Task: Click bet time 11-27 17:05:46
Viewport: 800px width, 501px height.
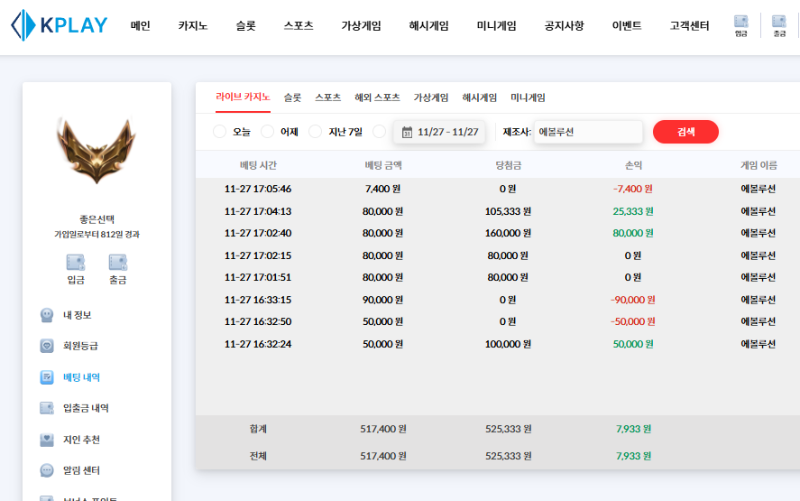Action: pyautogui.click(x=258, y=189)
